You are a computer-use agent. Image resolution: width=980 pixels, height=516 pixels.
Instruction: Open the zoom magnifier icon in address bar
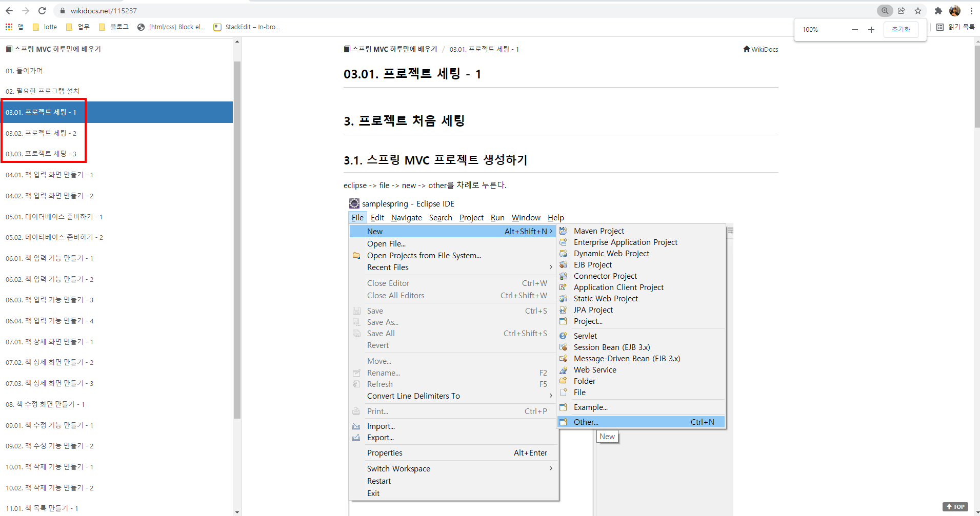coord(885,11)
